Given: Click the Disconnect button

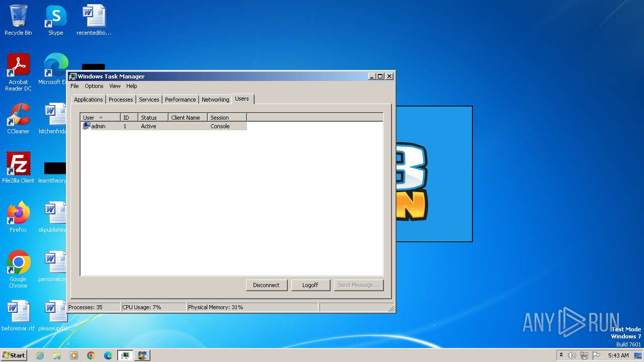Looking at the screenshot, I should pos(266,285).
